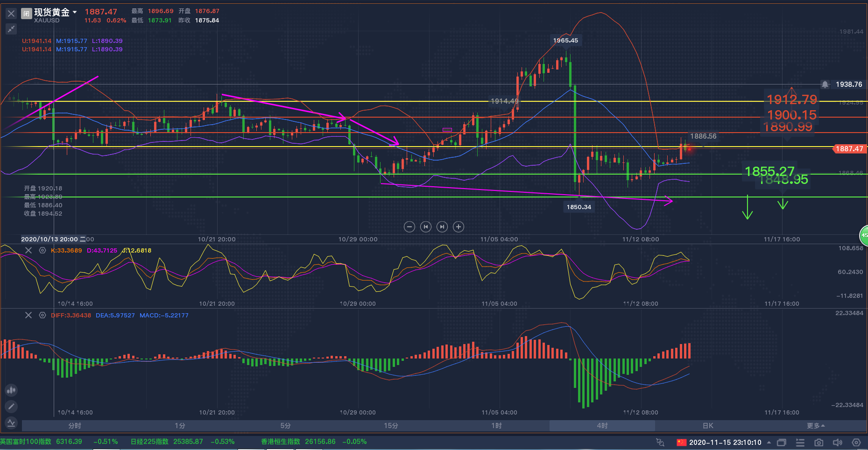Click the 闭 market status badge
This screenshot has height=450, width=868.
click(27, 14)
